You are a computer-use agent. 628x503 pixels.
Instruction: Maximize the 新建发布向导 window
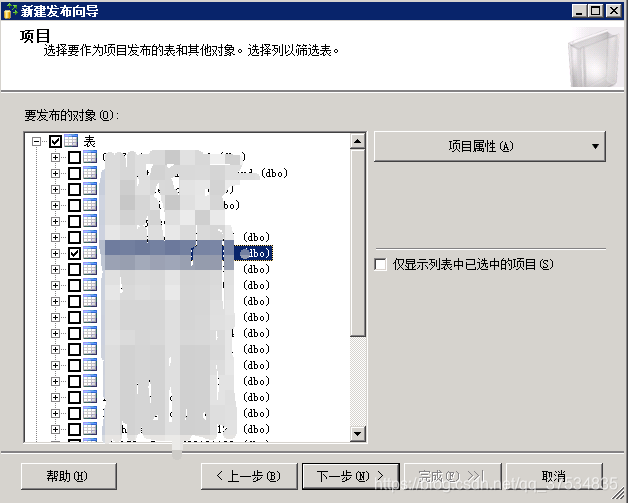tap(596, 11)
